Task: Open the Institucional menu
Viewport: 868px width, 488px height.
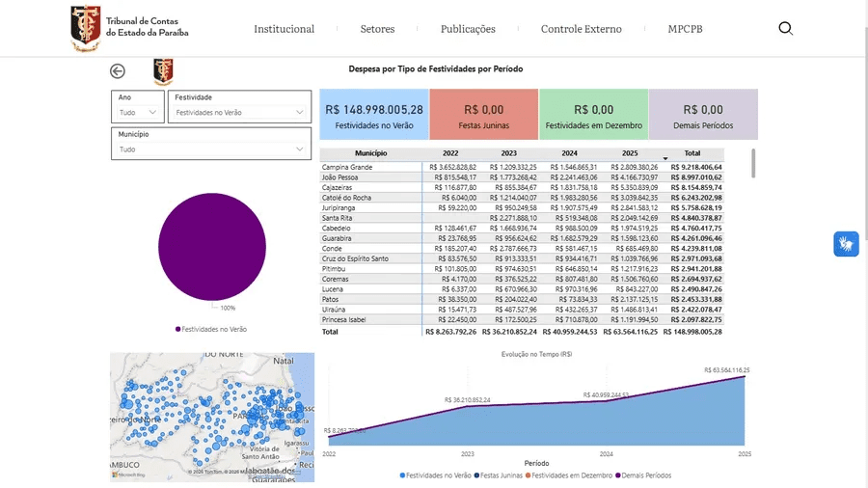Action: (x=284, y=29)
